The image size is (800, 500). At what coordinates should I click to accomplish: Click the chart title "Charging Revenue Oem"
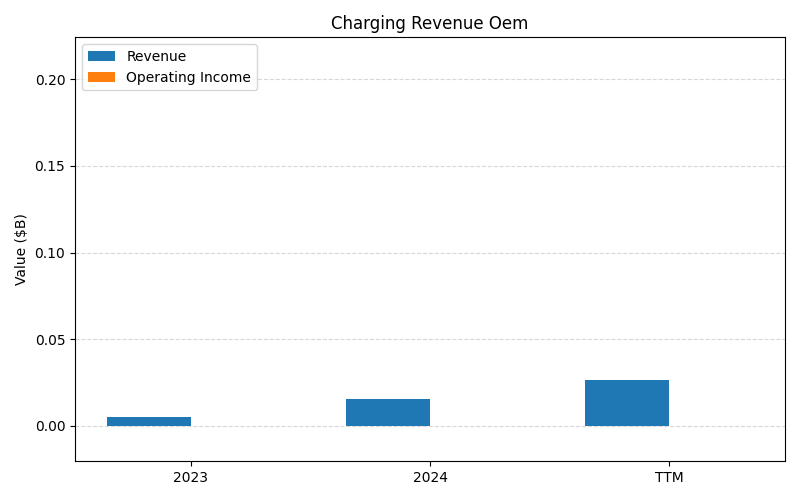coord(429,23)
